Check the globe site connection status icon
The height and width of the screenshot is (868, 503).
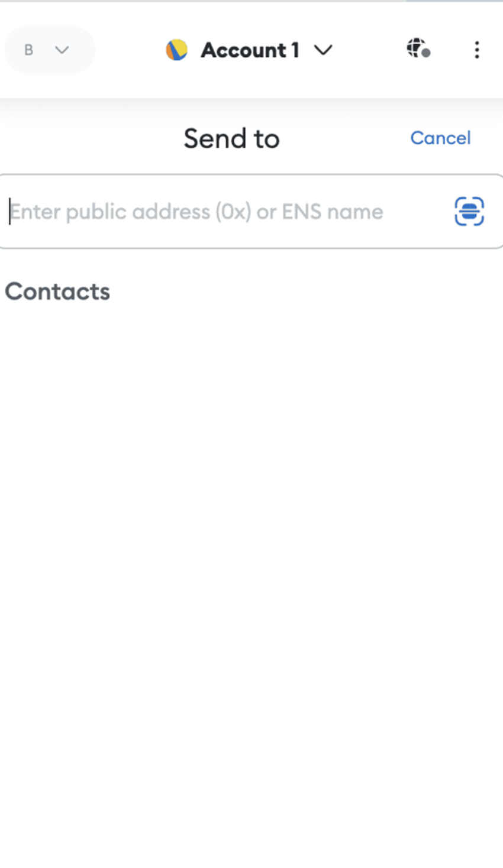(418, 48)
